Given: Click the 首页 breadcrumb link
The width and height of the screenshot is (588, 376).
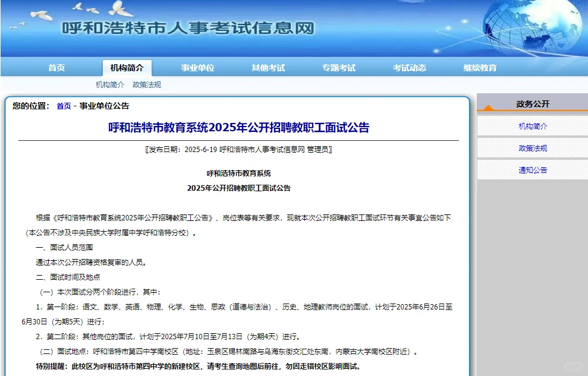Looking at the screenshot, I should (64, 106).
